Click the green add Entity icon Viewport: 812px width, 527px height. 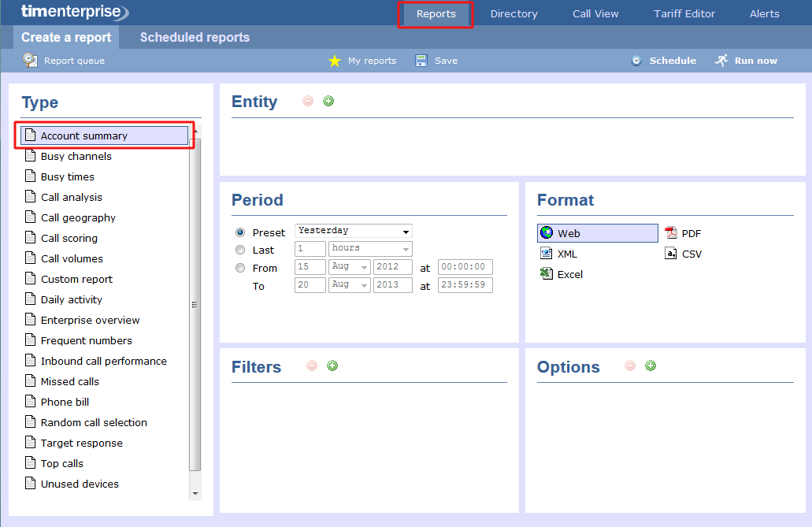(328, 101)
